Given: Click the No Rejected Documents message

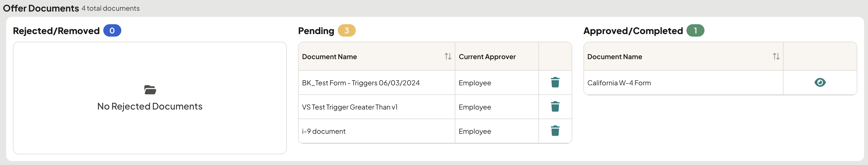Looking at the screenshot, I should tap(150, 106).
